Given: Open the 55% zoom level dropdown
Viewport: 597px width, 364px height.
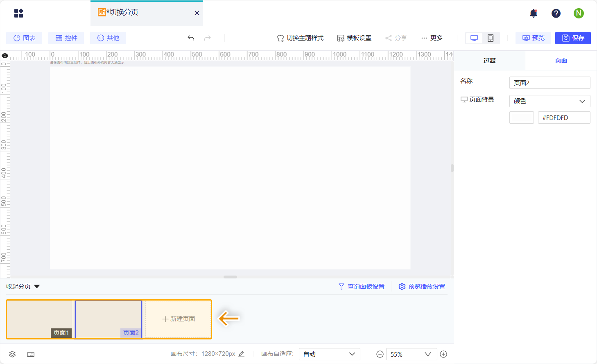Looking at the screenshot, I should (412, 354).
